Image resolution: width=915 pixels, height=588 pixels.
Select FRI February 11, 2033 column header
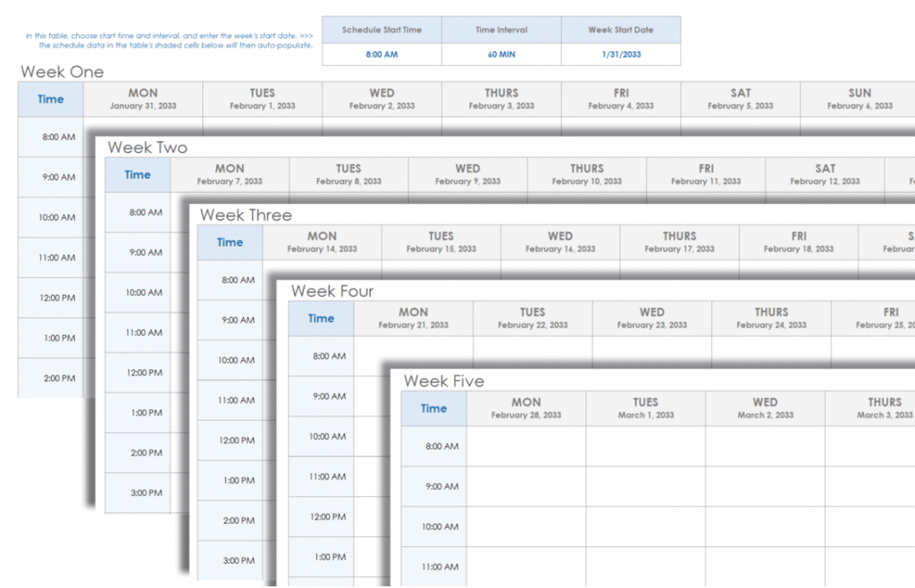pos(706,174)
